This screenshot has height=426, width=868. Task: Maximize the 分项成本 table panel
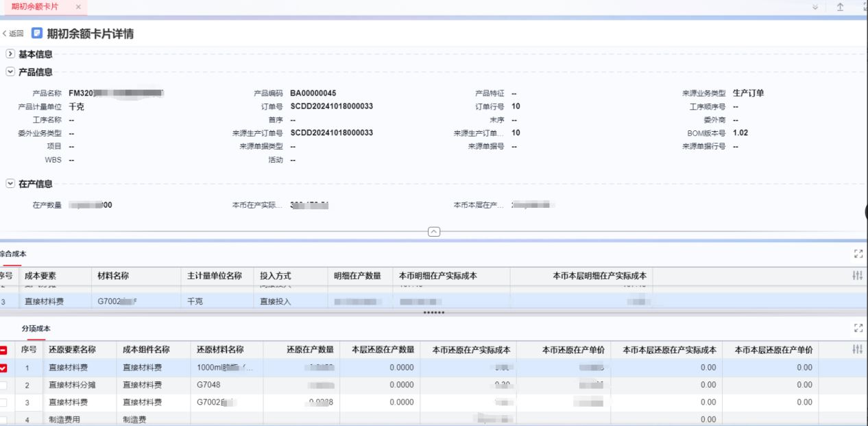pyautogui.click(x=857, y=329)
